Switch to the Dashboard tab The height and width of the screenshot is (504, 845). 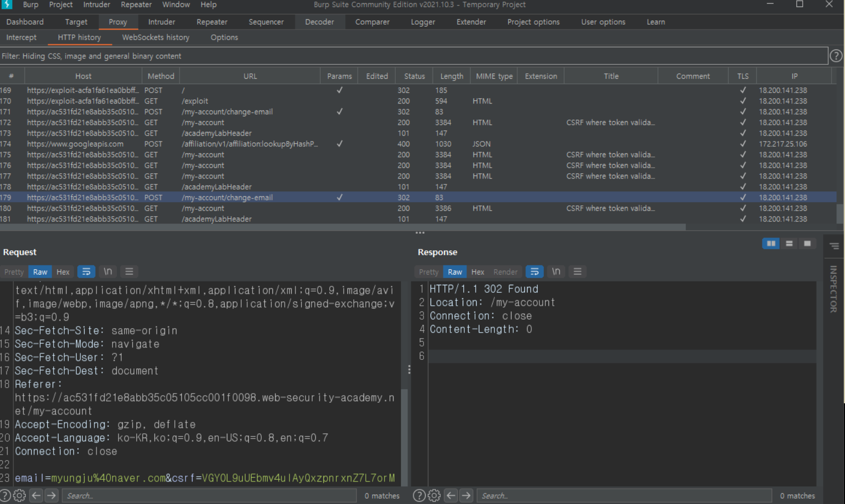(x=25, y=22)
